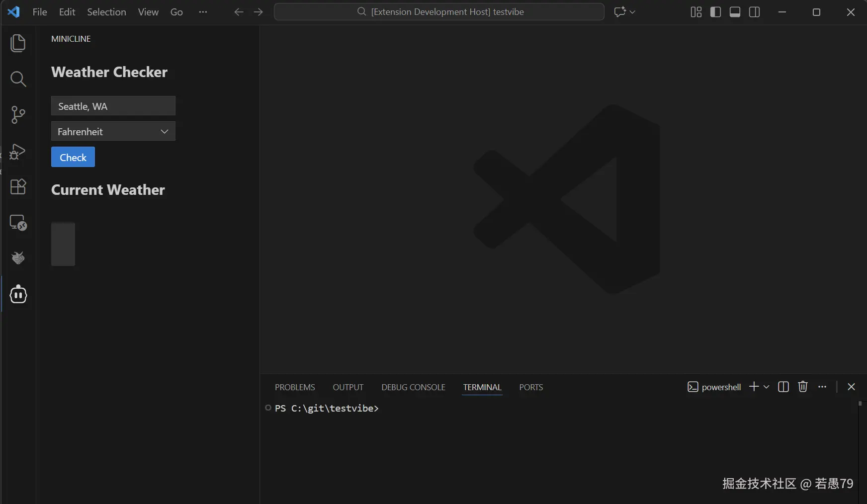Toggle the bottom panel visibility
The image size is (867, 504).
click(x=735, y=12)
